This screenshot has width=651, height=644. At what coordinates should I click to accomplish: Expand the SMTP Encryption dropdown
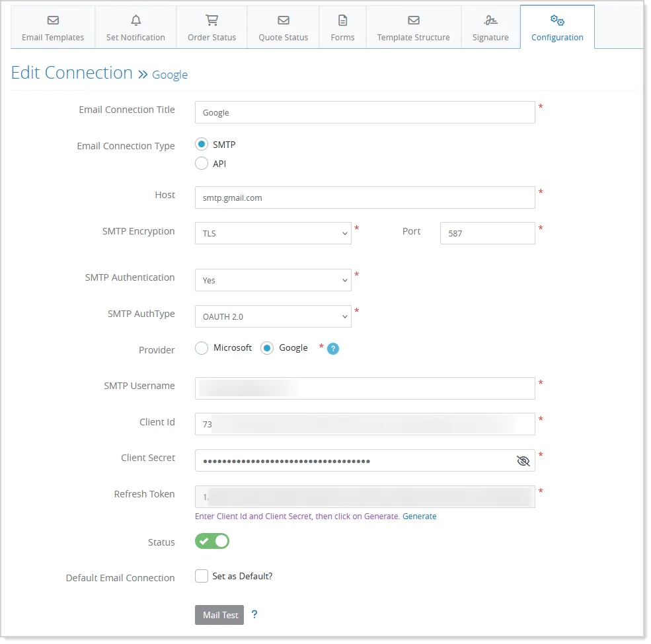[x=273, y=233]
